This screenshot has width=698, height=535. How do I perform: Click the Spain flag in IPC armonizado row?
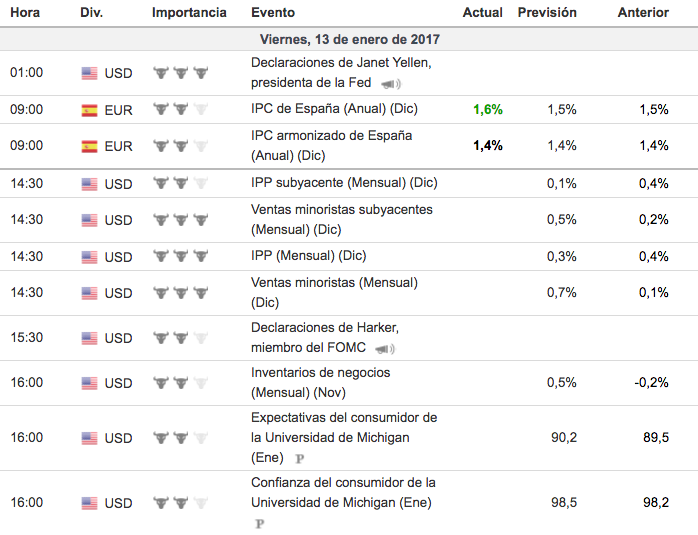[89, 146]
